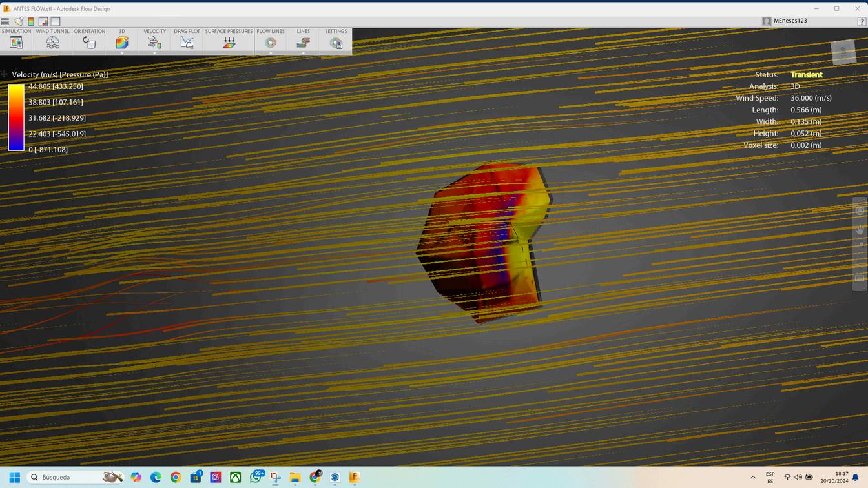Toggle Surface Pressures display
This screenshot has width=868, height=488.
tap(229, 43)
